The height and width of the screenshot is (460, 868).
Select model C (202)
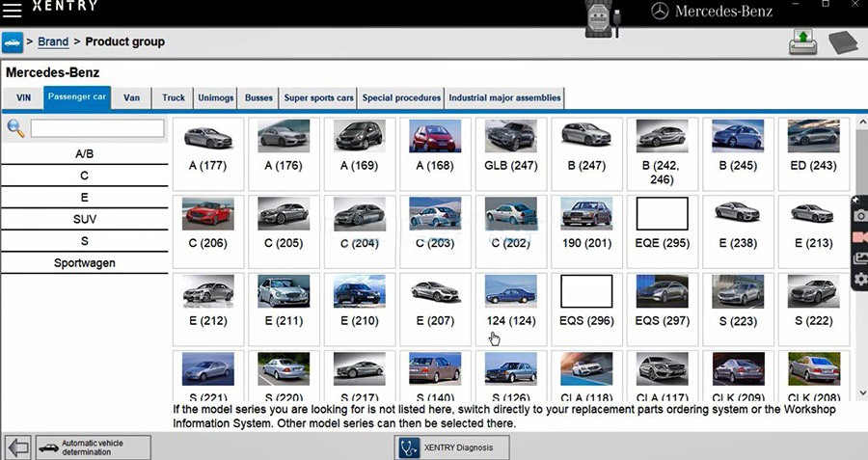[511, 231]
